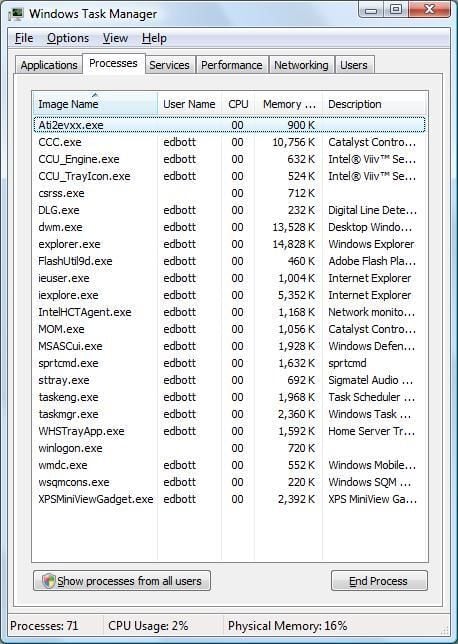Open the File menu
This screenshot has height=644, width=458.
24,38
